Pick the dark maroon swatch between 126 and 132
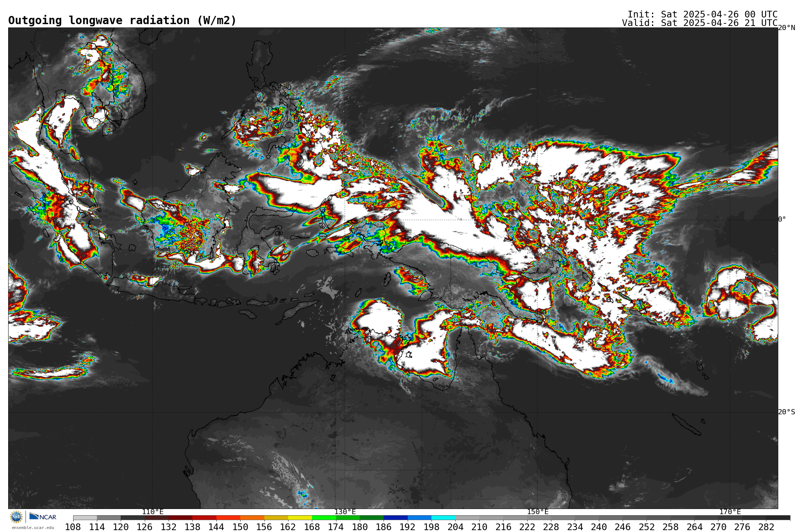 pyautogui.click(x=157, y=518)
